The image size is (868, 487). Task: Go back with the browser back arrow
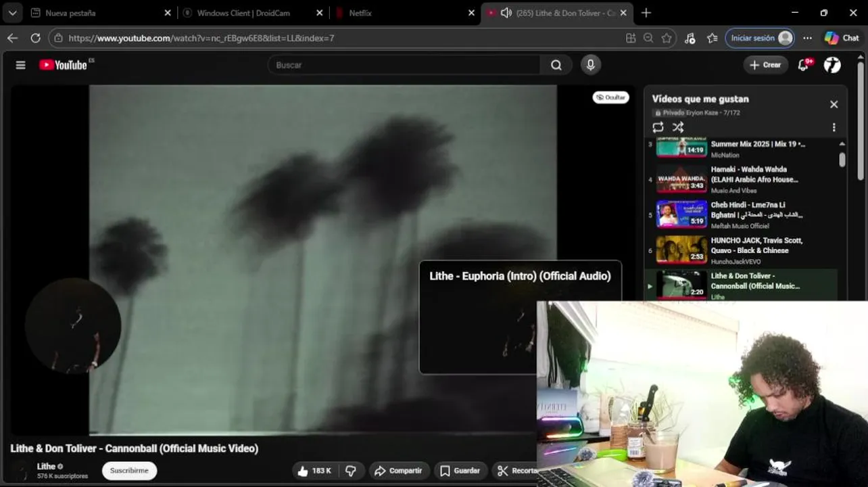click(12, 38)
